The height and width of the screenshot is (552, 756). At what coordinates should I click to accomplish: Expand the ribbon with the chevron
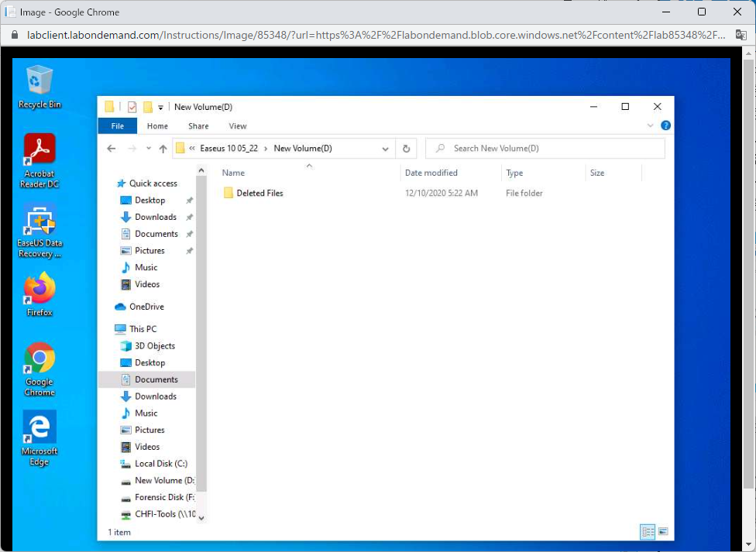click(x=651, y=125)
